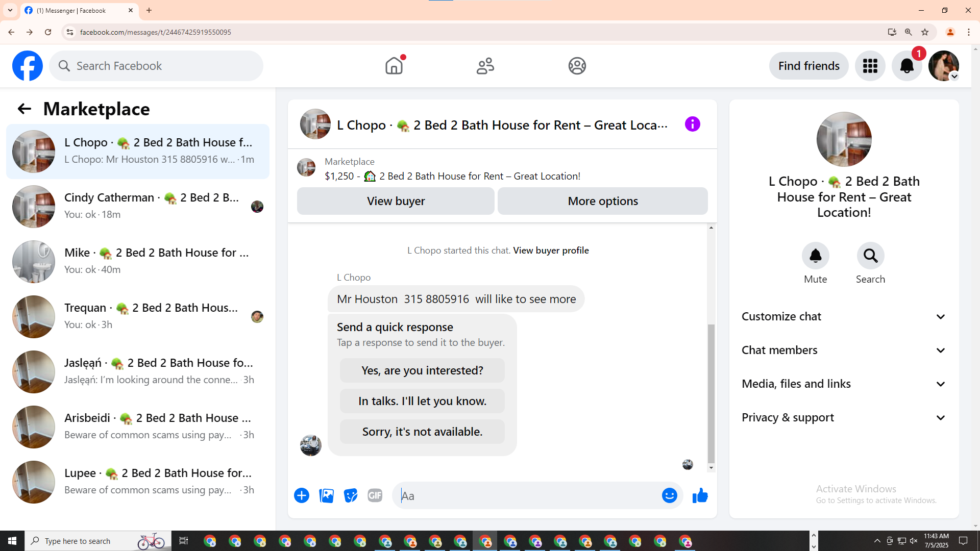The height and width of the screenshot is (551, 980).
Task: Search within the conversation
Action: click(870, 256)
